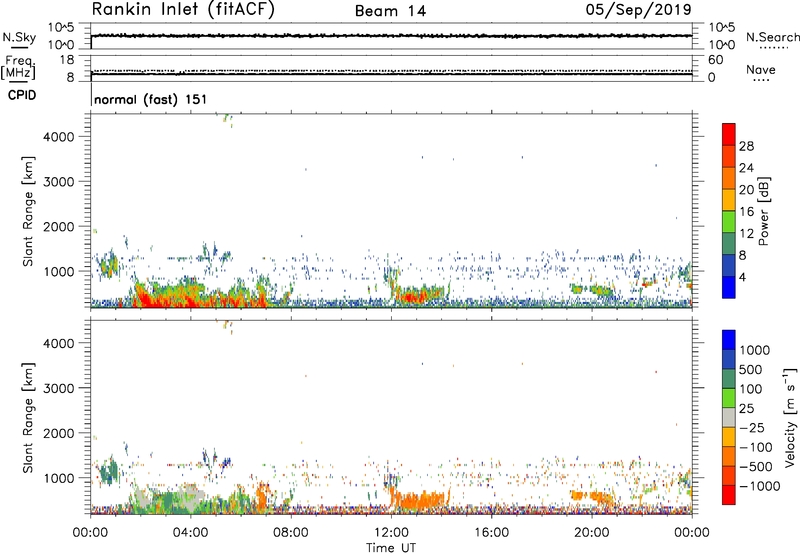This screenshot has width=800, height=554.
Task: Click the '28' label on power colorbar
Action: click(x=746, y=146)
